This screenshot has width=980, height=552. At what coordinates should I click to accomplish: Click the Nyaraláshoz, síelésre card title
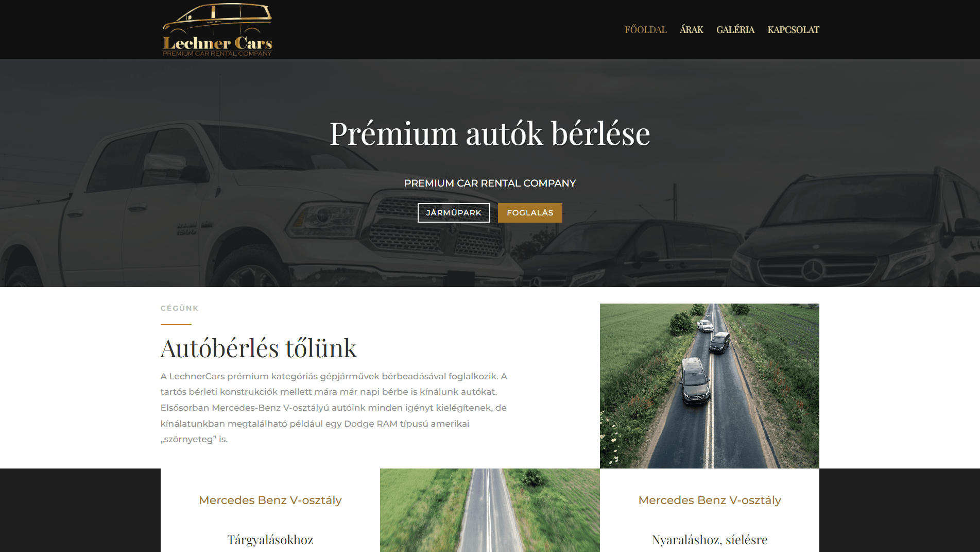pyautogui.click(x=710, y=540)
